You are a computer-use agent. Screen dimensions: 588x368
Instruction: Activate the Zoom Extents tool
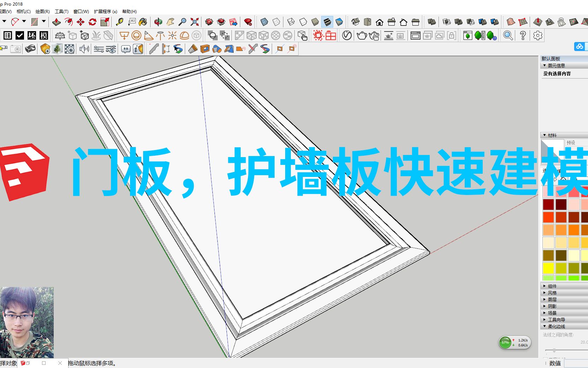pyautogui.click(x=194, y=22)
